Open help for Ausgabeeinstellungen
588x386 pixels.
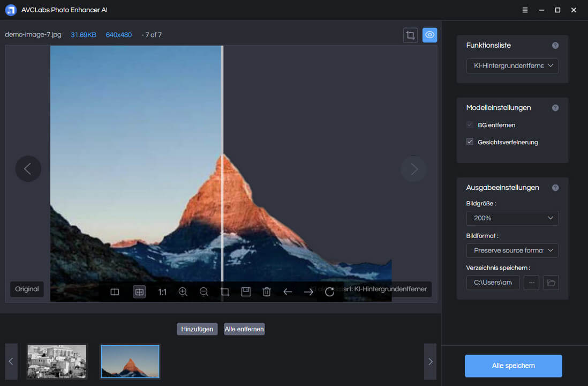555,188
